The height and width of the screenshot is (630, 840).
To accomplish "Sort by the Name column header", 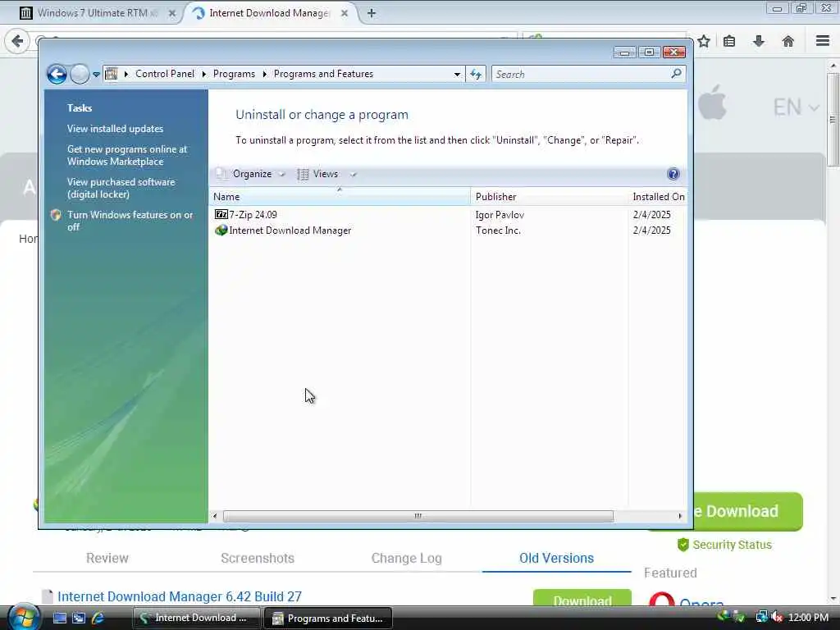I will tap(339, 197).
